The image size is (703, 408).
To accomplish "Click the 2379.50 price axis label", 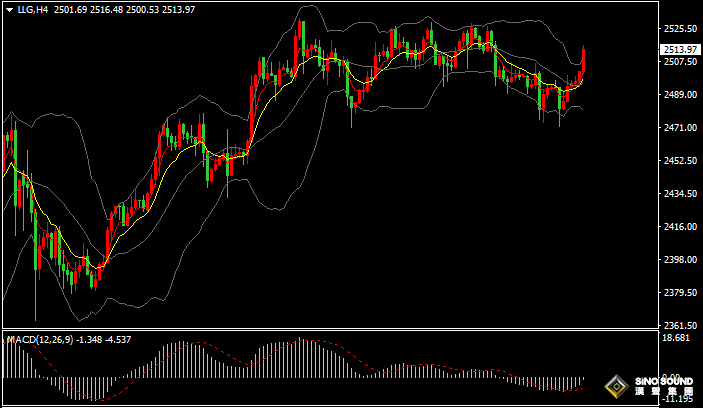I will pos(679,293).
